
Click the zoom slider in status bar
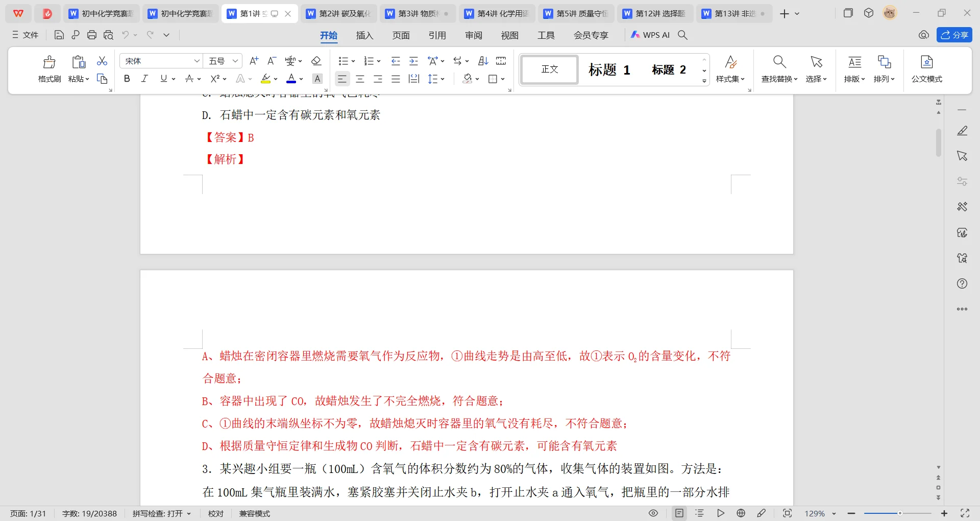coord(900,513)
